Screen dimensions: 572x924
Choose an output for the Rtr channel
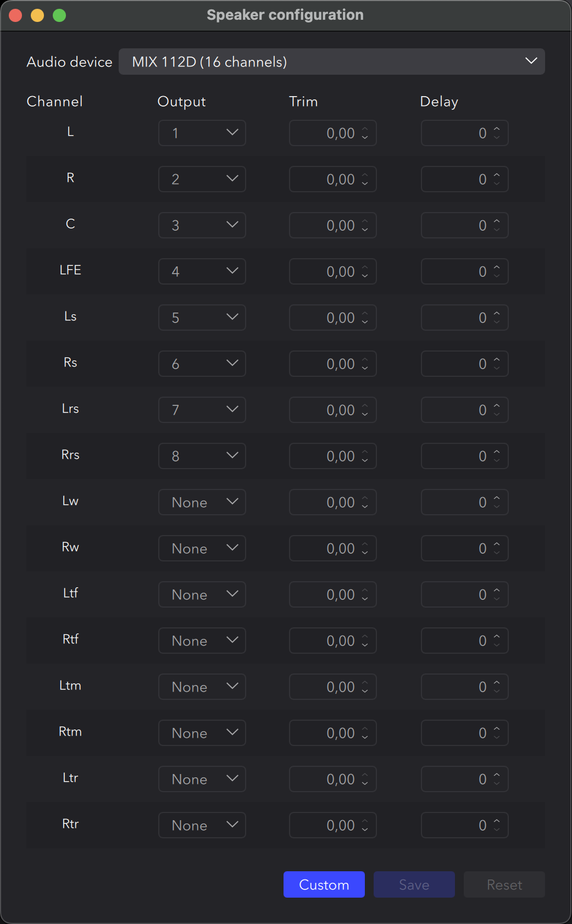[x=202, y=825]
